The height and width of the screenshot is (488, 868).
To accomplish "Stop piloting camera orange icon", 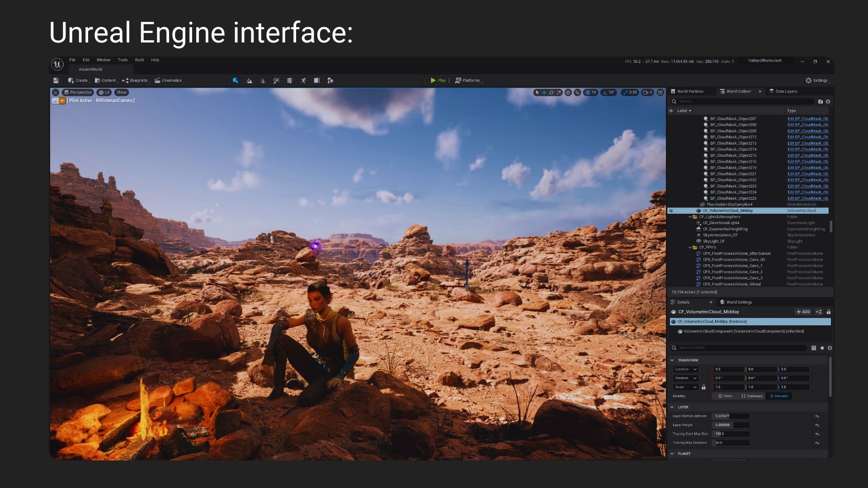I will pyautogui.click(x=62, y=101).
